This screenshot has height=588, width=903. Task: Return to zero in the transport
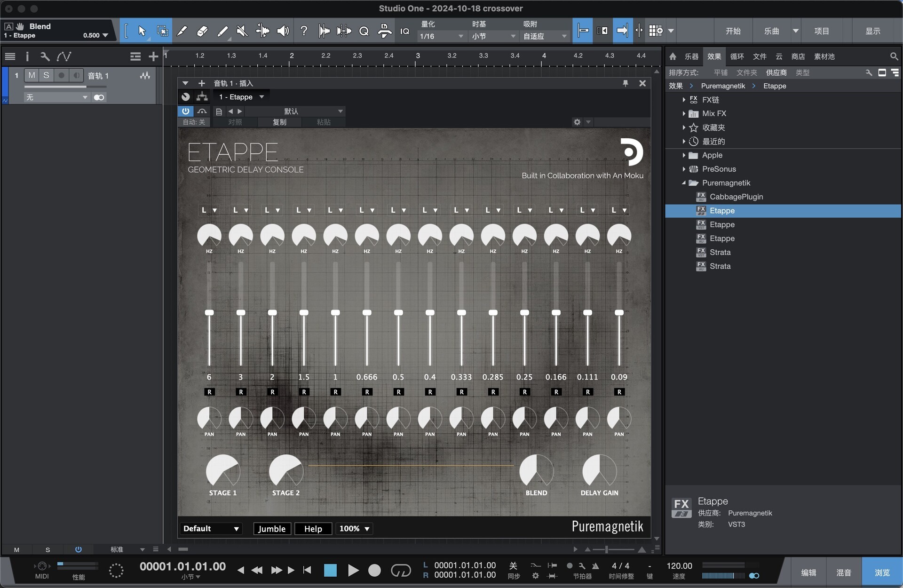pyautogui.click(x=307, y=570)
